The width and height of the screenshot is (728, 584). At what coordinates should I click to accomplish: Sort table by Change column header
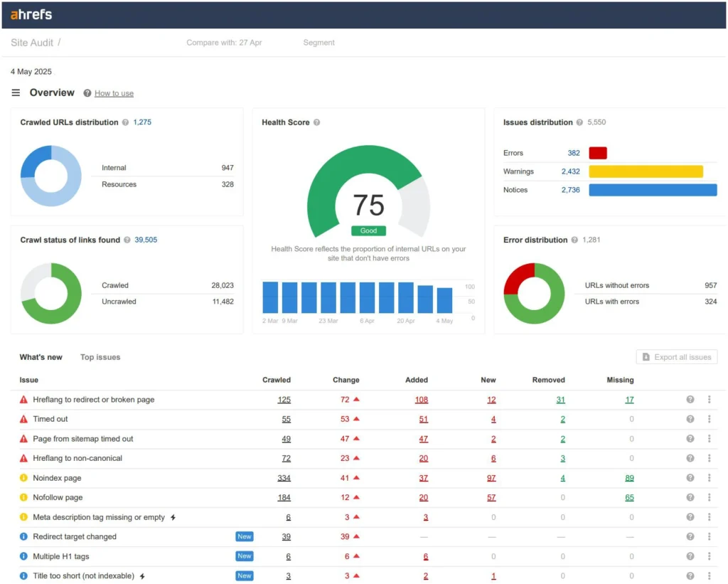click(x=346, y=380)
